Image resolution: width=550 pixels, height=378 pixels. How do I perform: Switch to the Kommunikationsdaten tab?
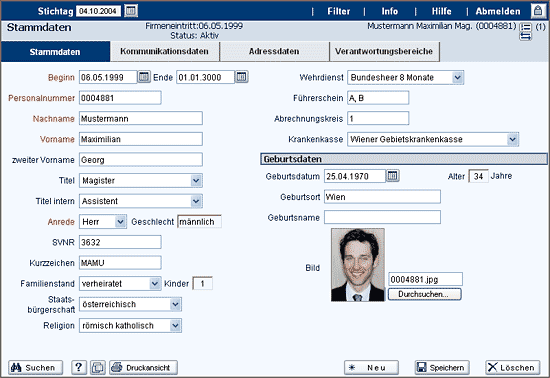[165, 51]
